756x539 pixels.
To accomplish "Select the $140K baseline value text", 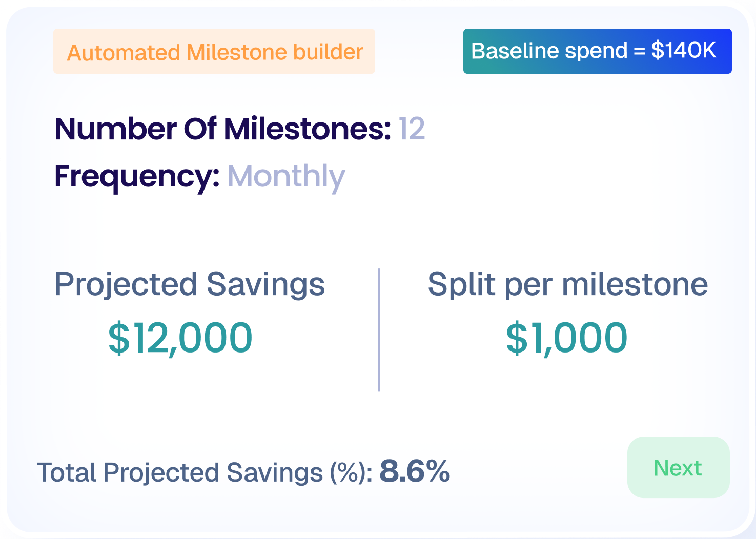I will coord(683,51).
